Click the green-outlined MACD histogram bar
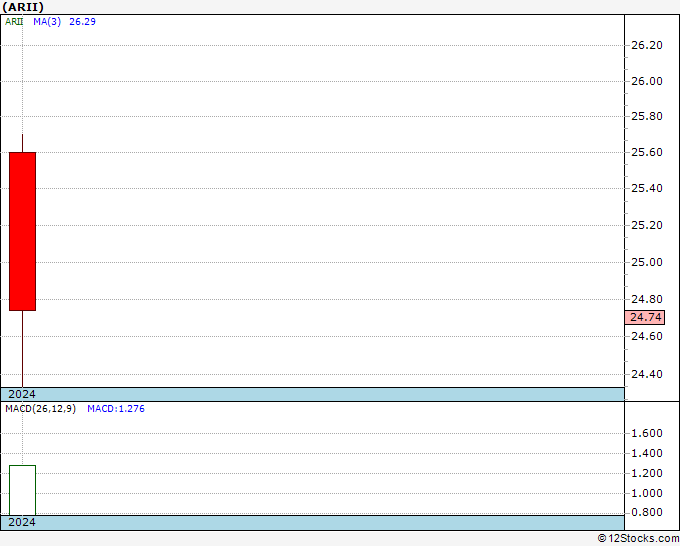 click(23, 490)
